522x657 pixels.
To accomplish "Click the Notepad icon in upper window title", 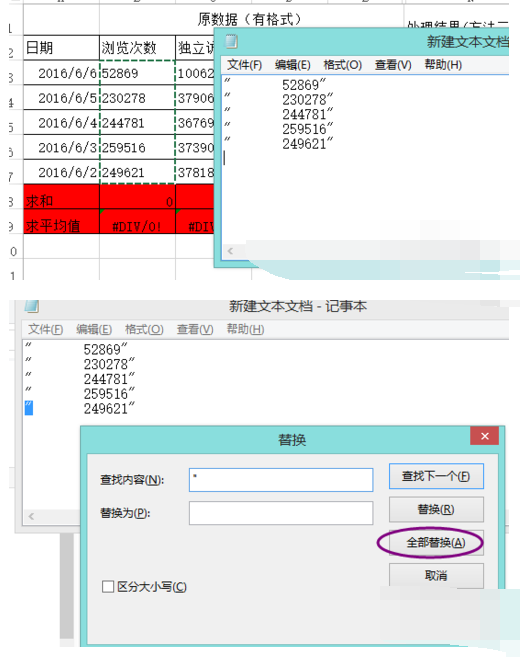I will pyautogui.click(x=232, y=41).
